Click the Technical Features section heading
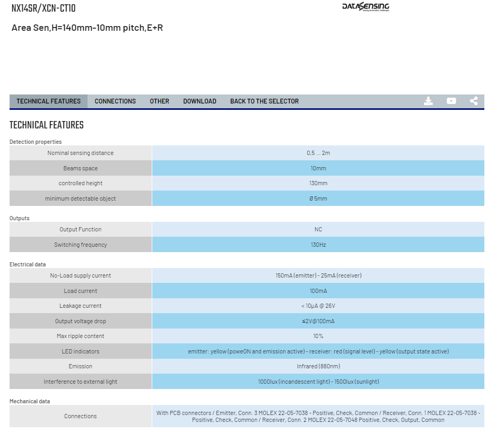504x432 pixels. tap(47, 125)
